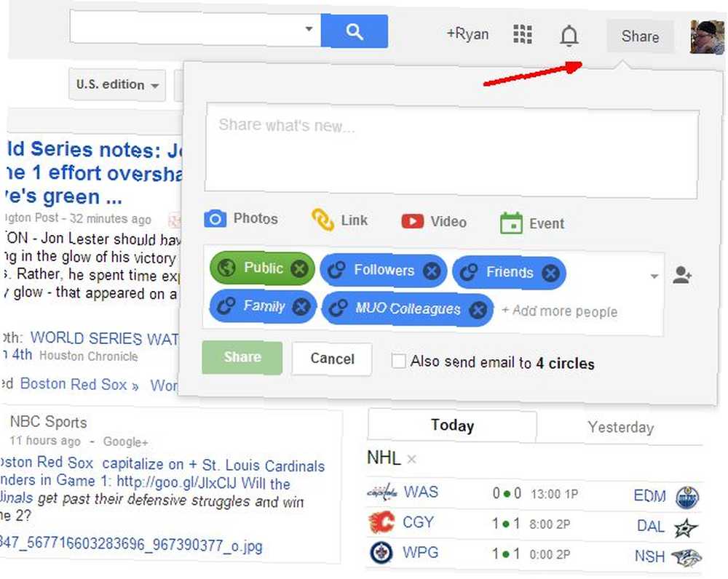Cancel the share dialog
This screenshot has height=579, width=728.
[x=332, y=359]
